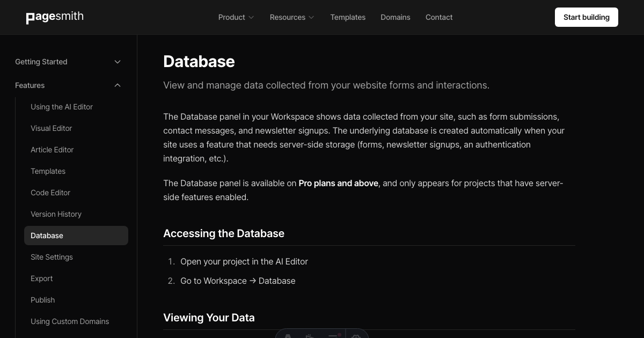Open the Product dropdown menu
The height and width of the screenshot is (338, 644).
point(236,17)
